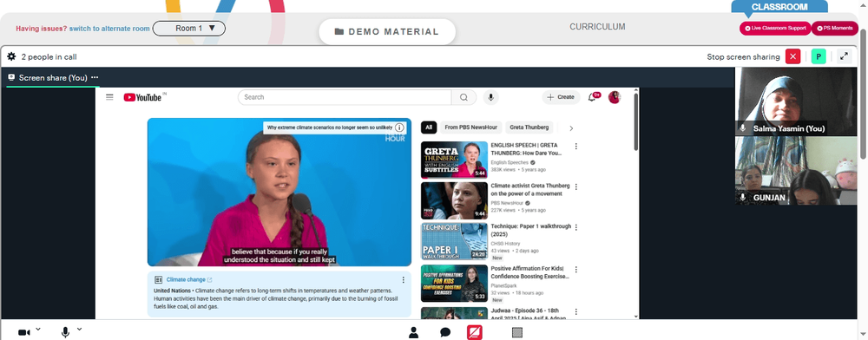
Task: Click into the YouTube search field
Action: tap(345, 97)
